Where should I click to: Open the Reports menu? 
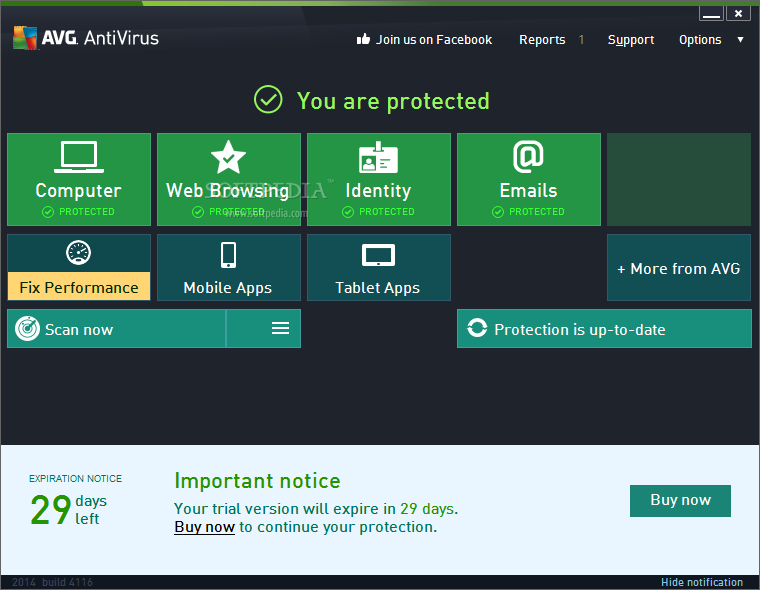[542, 40]
